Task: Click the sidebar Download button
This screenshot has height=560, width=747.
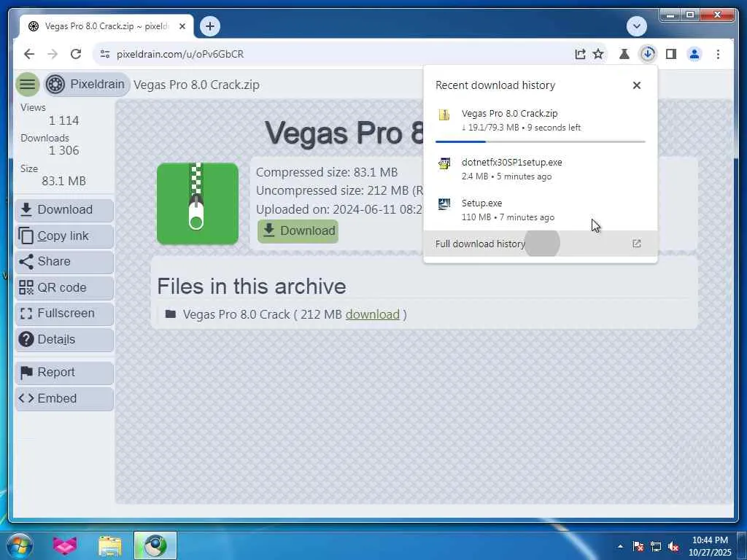Action: (64, 210)
